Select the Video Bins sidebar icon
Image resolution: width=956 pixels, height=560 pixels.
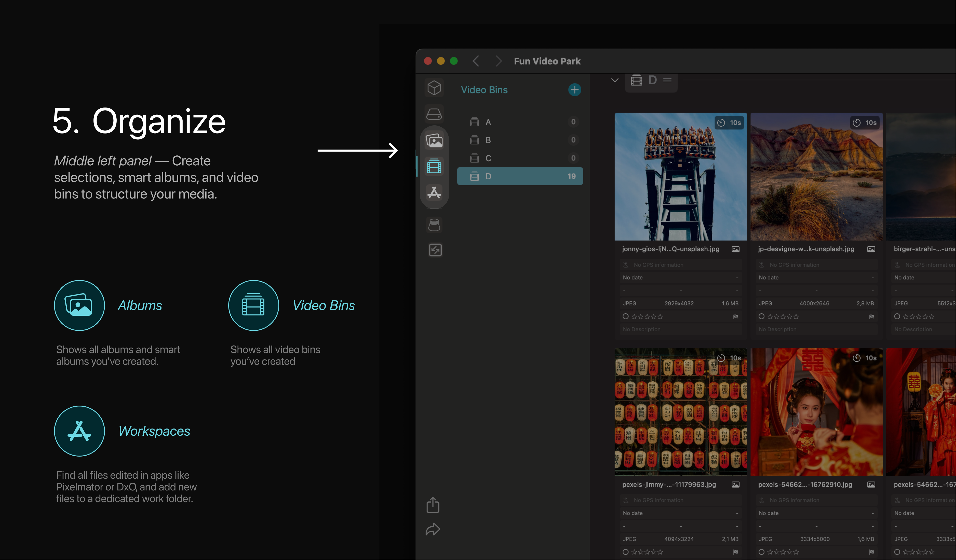pyautogui.click(x=434, y=166)
